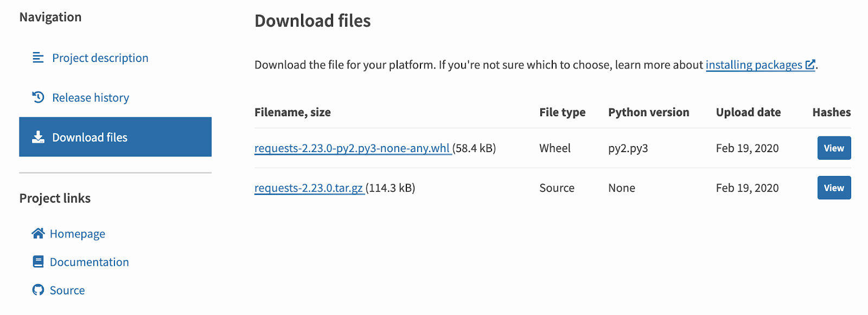Click the Homepage house icon

[x=38, y=234]
